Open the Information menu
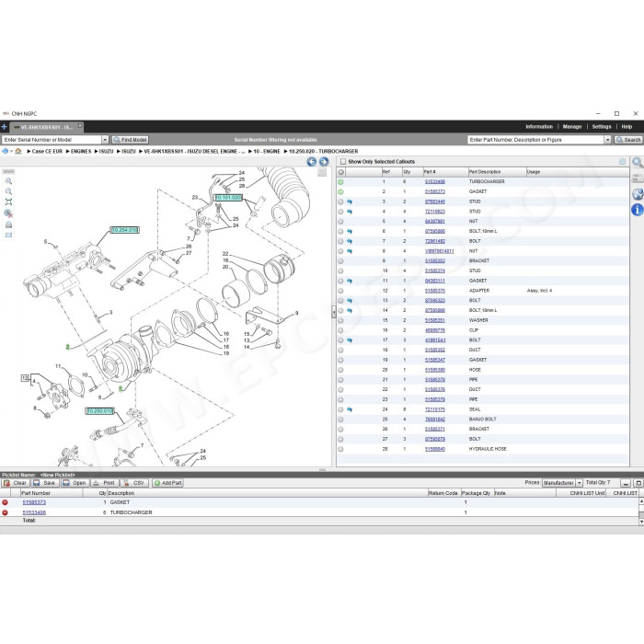The height and width of the screenshot is (644, 644). pyautogui.click(x=539, y=127)
